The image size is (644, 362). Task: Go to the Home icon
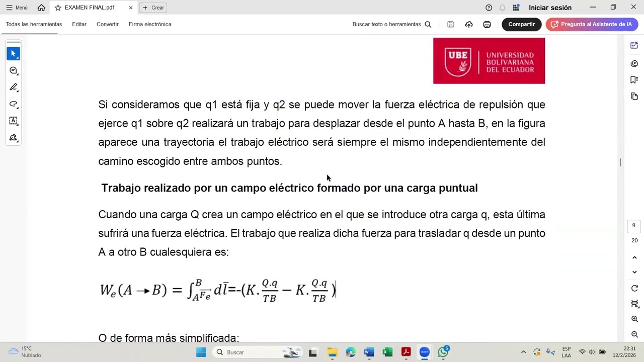pyautogui.click(x=41, y=8)
